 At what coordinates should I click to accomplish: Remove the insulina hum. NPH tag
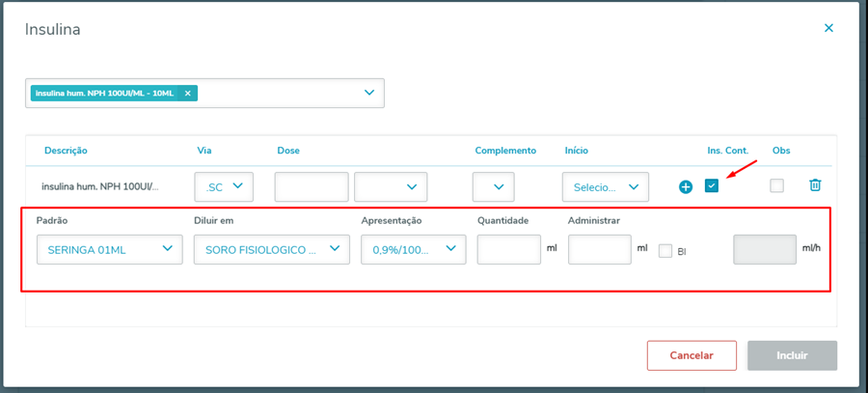[x=188, y=93]
